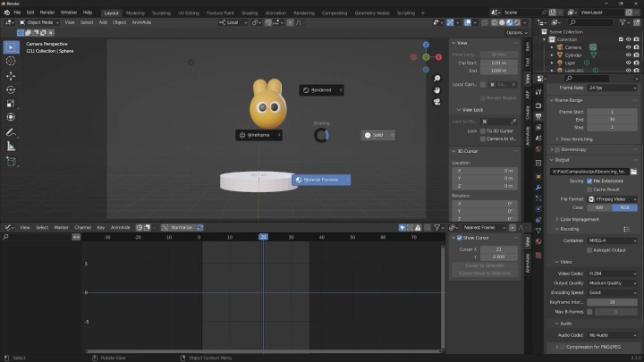Click the Lock to Object eyedropper icon

(513, 122)
